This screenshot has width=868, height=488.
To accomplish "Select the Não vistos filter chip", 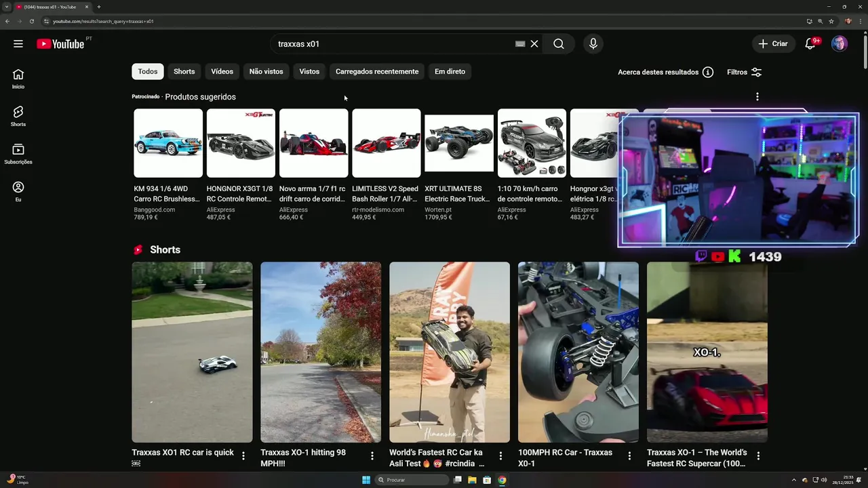I will tap(266, 72).
